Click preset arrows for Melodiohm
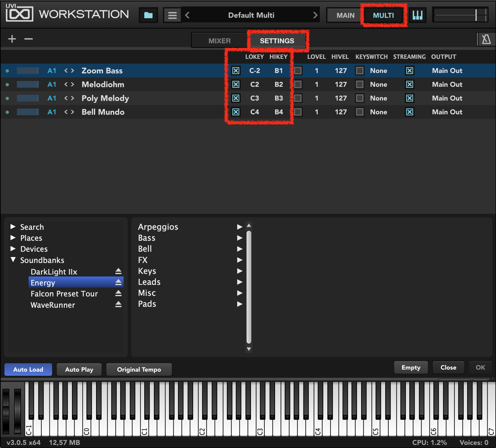Screen dimensions: 496x448 point(69,85)
